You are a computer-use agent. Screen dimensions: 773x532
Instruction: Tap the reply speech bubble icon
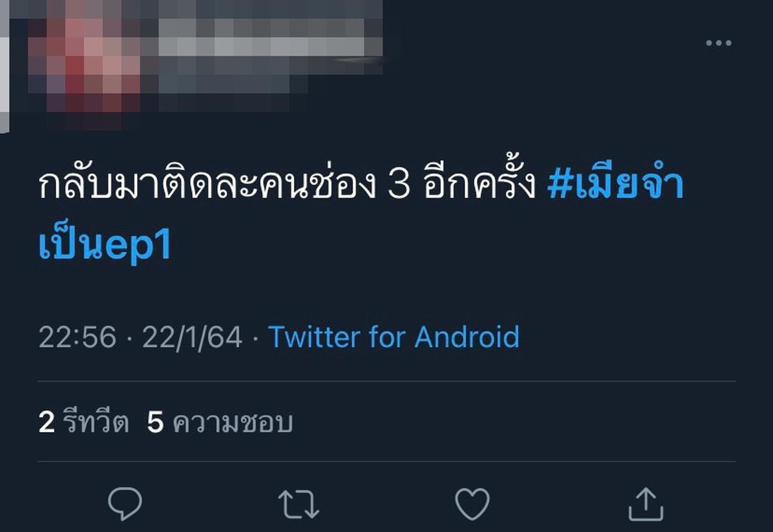tap(125, 503)
